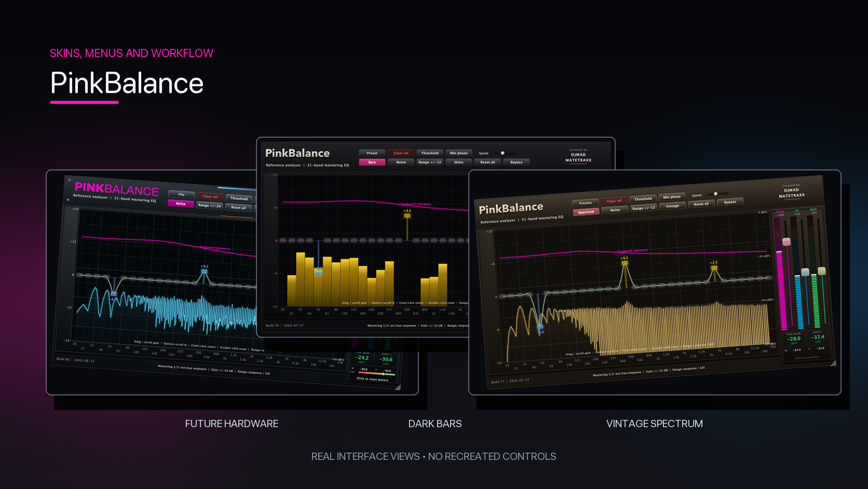Viewport: 868px width, 489px height.
Task: Select the +4.5 band handle in Vintage Spectrum
Action: tap(625, 263)
